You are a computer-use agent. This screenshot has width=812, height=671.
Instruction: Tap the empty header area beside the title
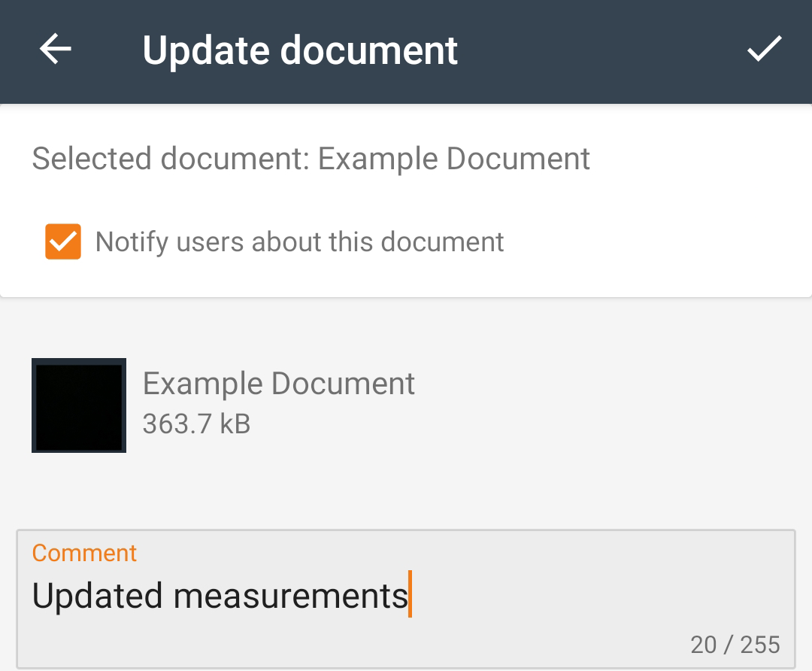click(x=601, y=51)
